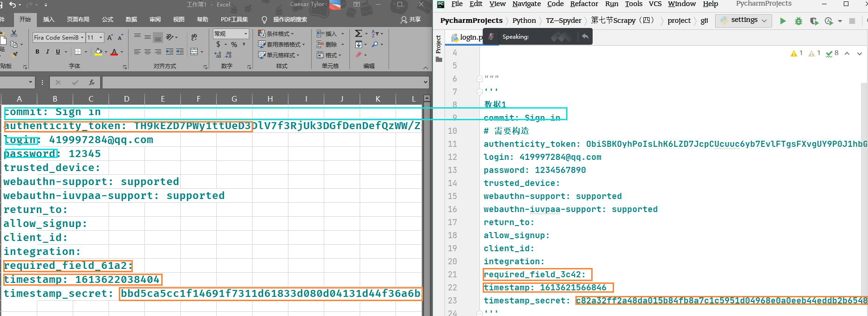Open the Project tool window tab
The width and height of the screenshot is (868, 316).
(x=438, y=48)
